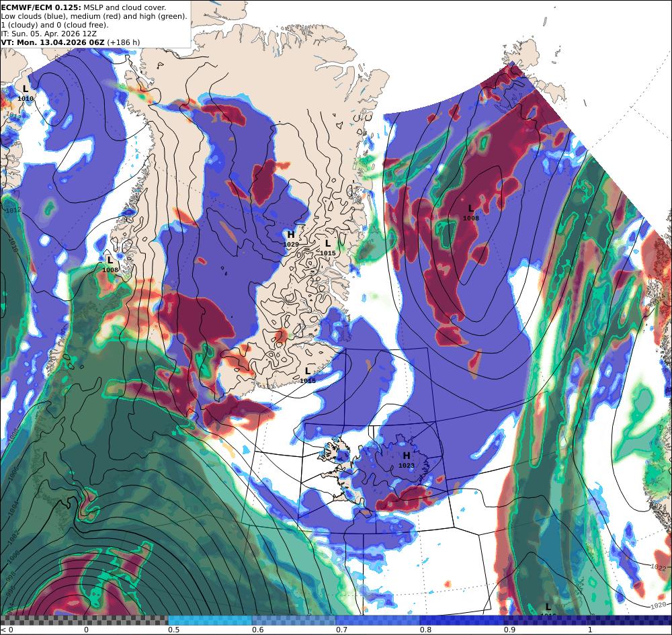The height and width of the screenshot is (635, 672).
Task: Select the '< 0' colorbar tick label
Action: pyautogui.click(x=7, y=630)
